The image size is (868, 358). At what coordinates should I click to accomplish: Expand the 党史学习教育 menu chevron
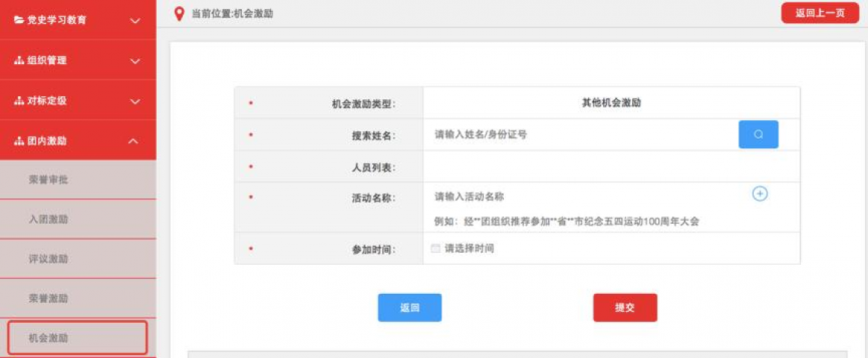click(x=135, y=21)
